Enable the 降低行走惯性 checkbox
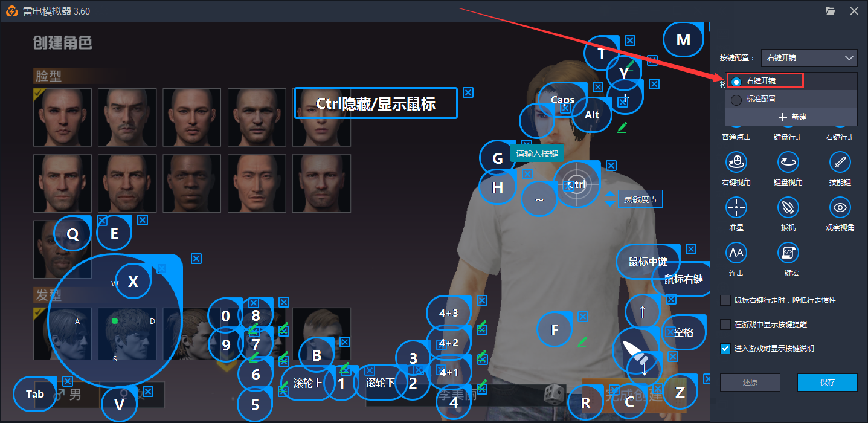Image resolution: width=868 pixels, height=423 pixels. coord(725,300)
